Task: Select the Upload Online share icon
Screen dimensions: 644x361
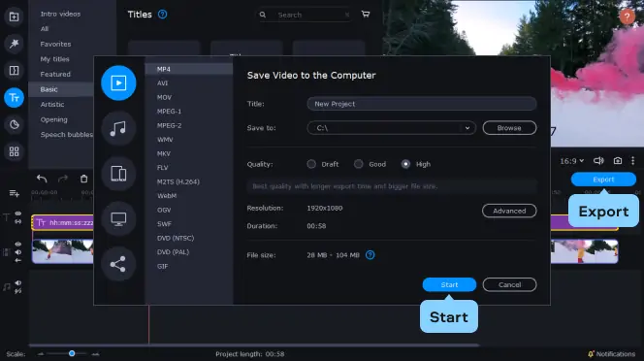Action: tap(118, 264)
